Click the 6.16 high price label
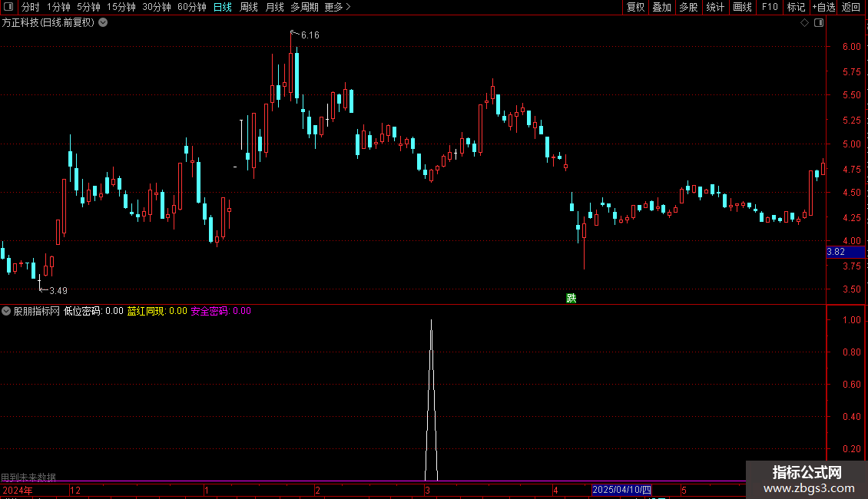The width and height of the screenshot is (868, 499). pos(310,35)
